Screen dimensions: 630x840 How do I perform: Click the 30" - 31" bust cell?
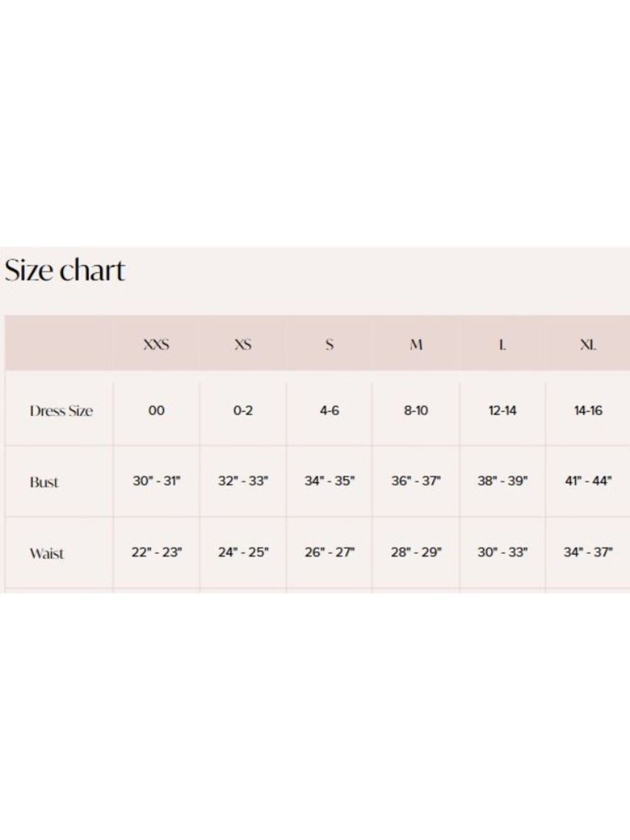[x=156, y=481]
